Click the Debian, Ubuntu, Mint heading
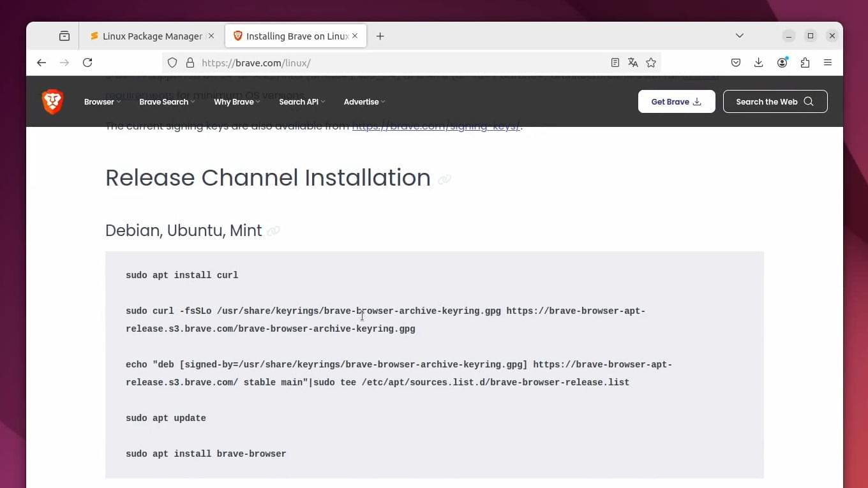868x488 pixels. coord(184,230)
